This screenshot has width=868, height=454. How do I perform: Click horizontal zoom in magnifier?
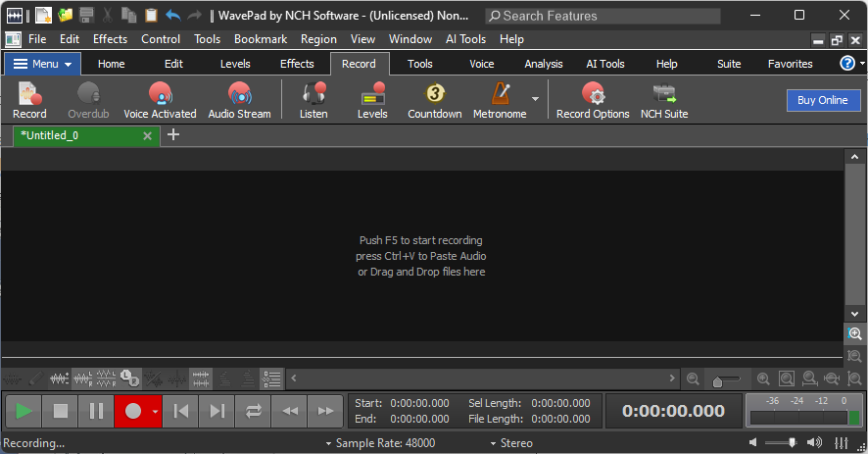[x=763, y=379]
